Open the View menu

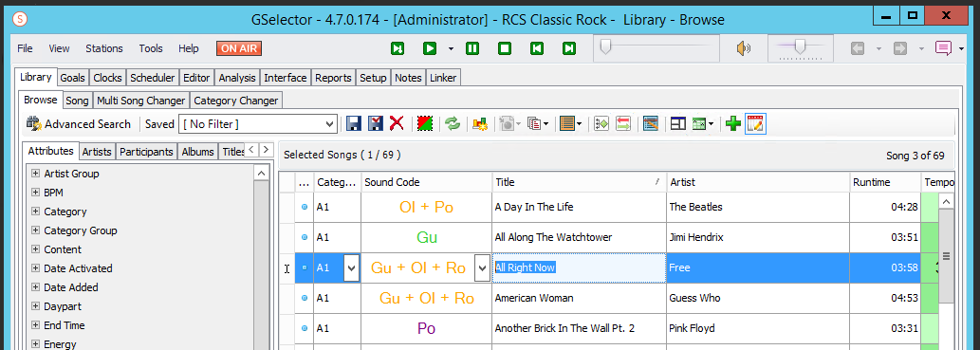[x=60, y=48]
